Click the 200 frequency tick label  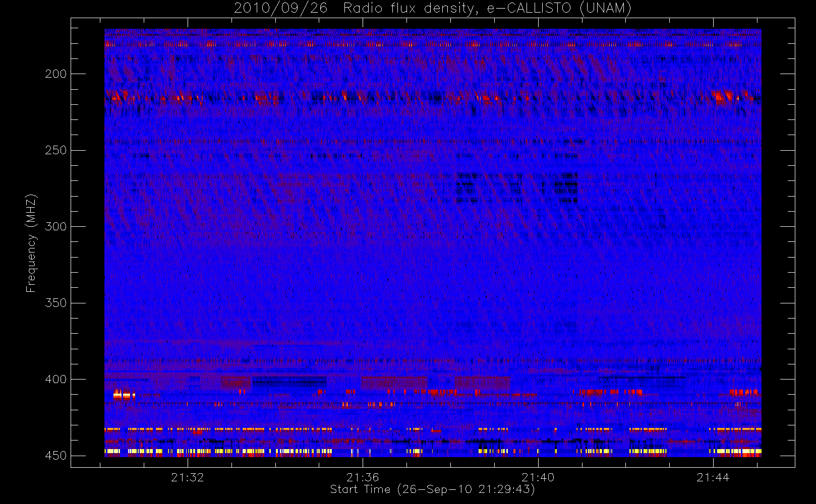(x=55, y=74)
